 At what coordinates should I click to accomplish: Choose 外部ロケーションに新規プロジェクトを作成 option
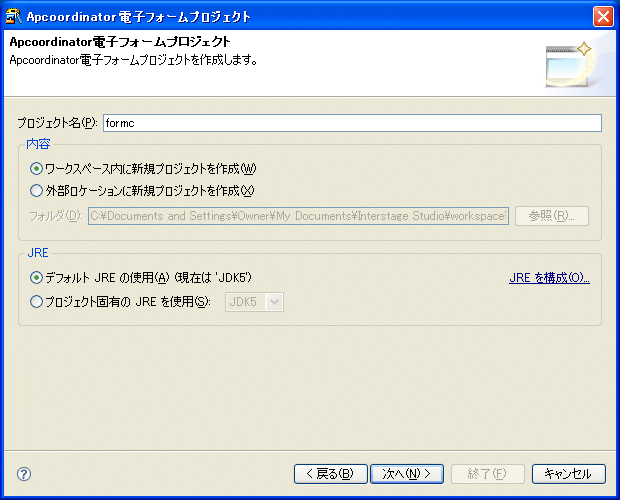pyautogui.click(x=37, y=190)
